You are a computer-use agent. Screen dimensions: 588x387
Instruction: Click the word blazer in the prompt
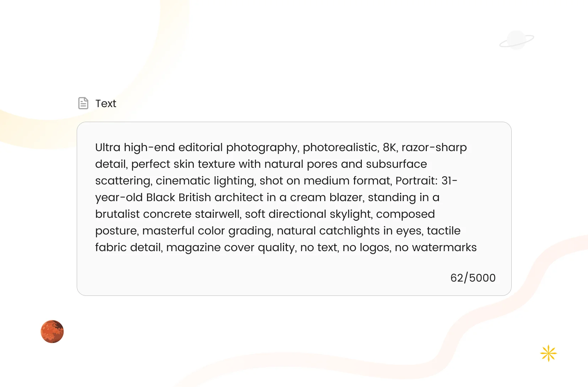tap(350, 197)
